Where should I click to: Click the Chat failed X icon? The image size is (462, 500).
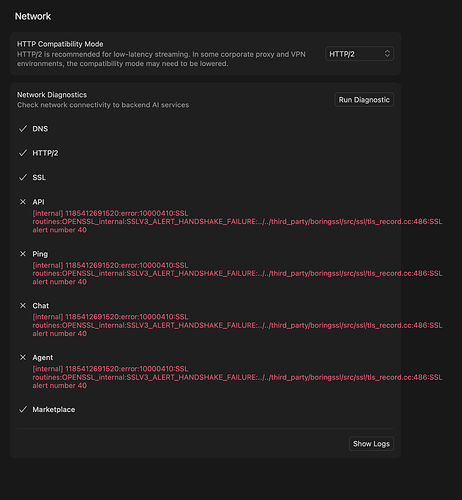[23, 305]
